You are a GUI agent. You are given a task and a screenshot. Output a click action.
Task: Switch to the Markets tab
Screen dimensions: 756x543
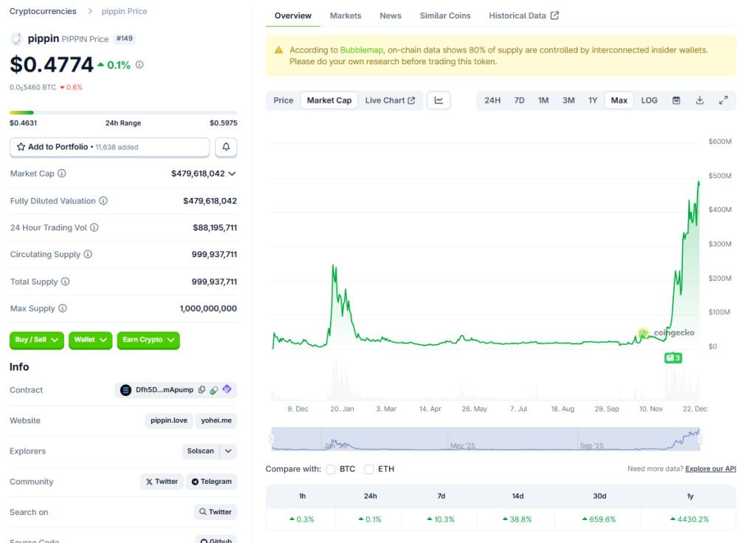(346, 16)
